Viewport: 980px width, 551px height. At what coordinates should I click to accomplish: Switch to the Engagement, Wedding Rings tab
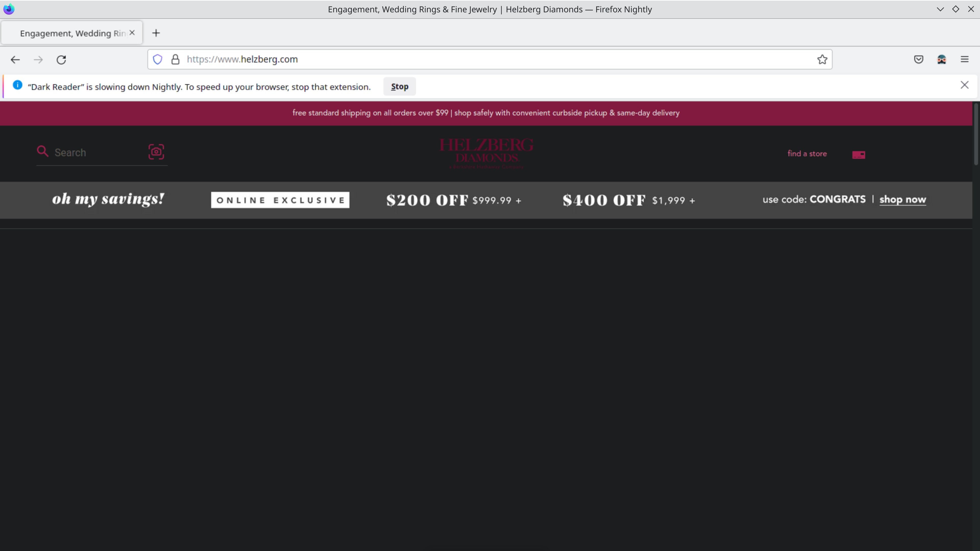click(x=68, y=33)
